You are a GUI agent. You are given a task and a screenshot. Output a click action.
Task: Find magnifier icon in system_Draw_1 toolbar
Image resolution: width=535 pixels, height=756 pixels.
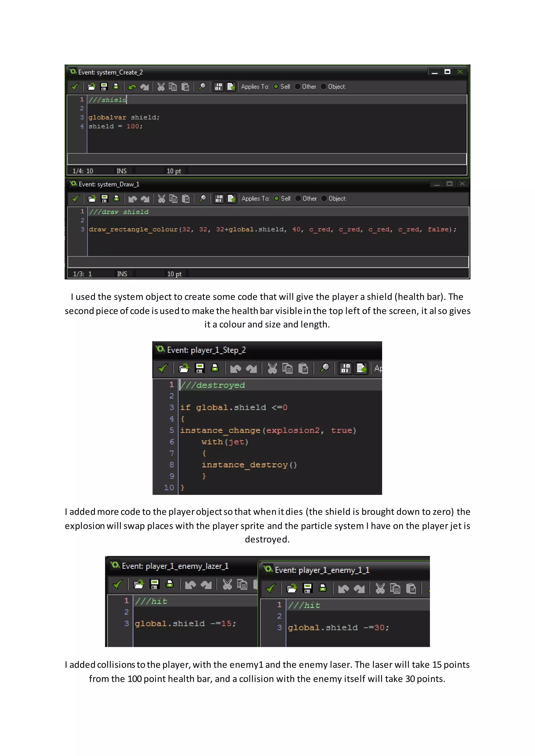point(203,199)
